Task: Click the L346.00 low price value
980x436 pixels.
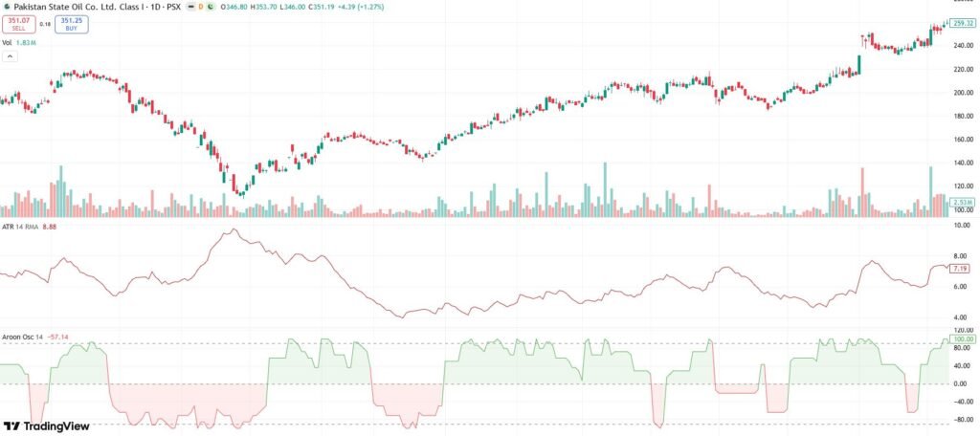Action: (293, 7)
